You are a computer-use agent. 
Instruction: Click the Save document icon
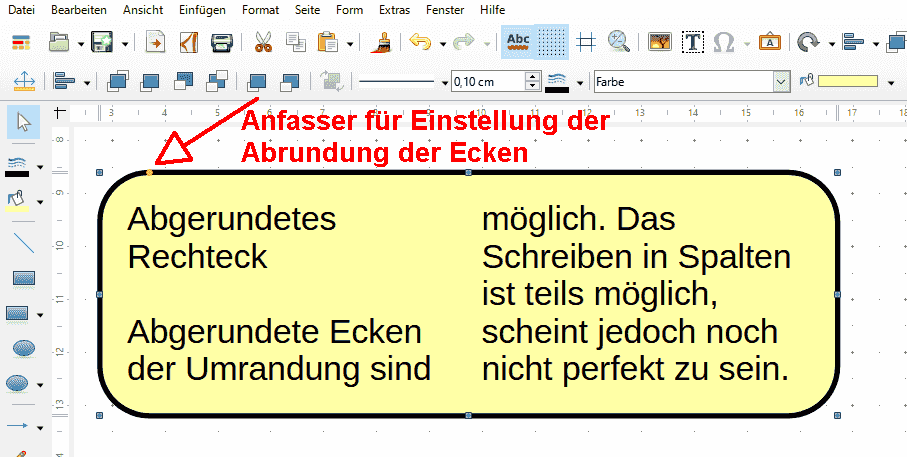[x=101, y=42]
